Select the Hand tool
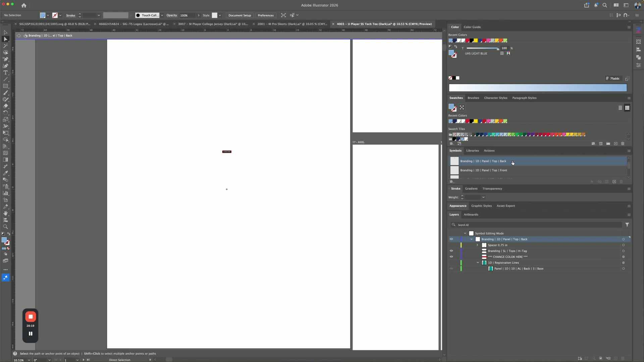The height and width of the screenshot is (362, 644). pos(5,214)
